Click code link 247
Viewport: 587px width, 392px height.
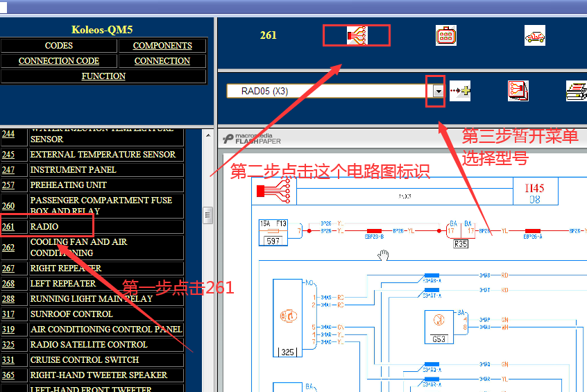pos(8,170)
